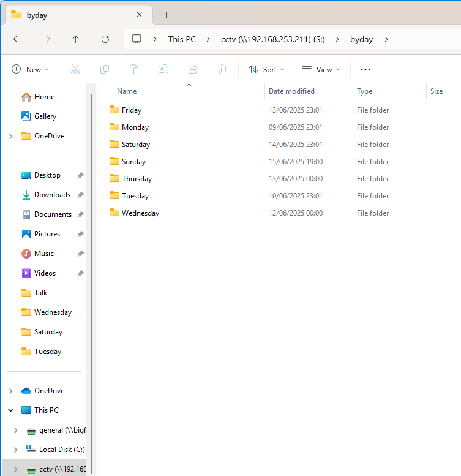Click cctv (S:) breadcrumb in address bar
Viewport: 461px width, 476px height.
[272, 39]
